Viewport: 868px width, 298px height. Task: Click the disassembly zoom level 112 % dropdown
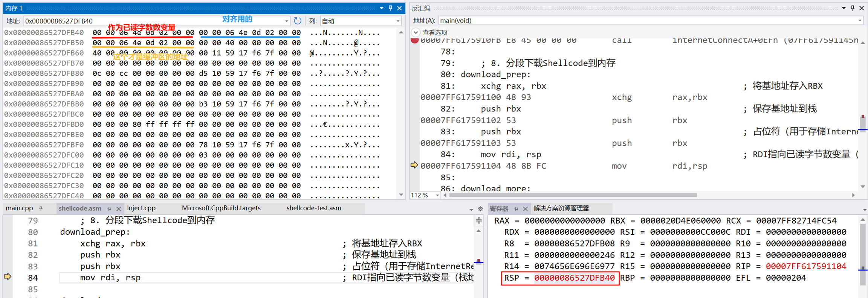coord(437,195)
